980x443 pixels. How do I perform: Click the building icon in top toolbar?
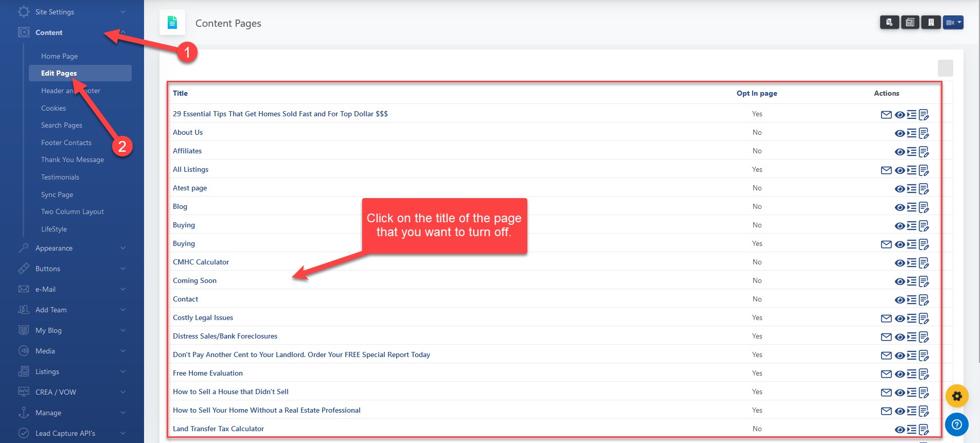point(931,23)
